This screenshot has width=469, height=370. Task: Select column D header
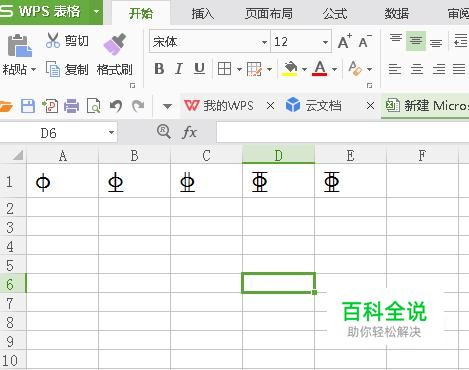pyautogui.click(x=278, y=155)
